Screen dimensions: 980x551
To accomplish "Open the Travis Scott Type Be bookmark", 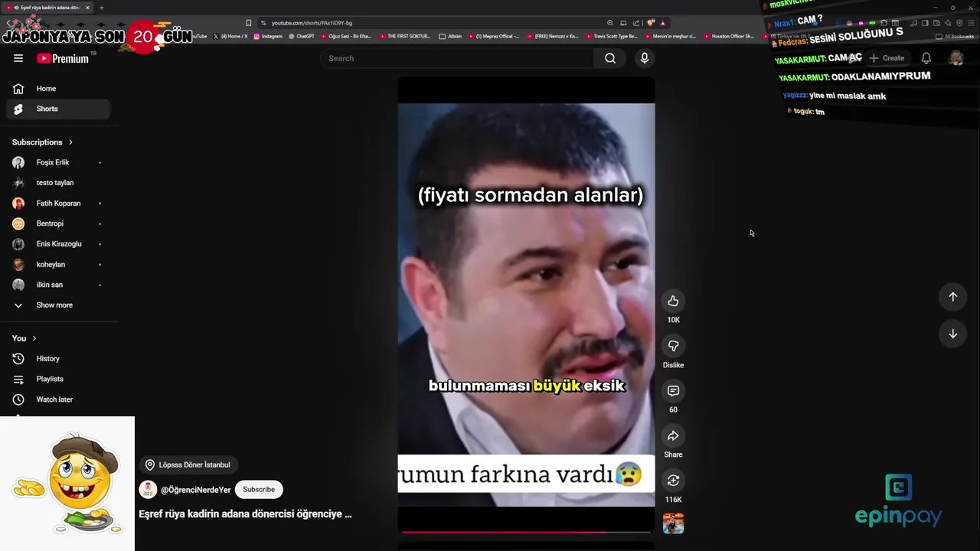I will click(611, 36).
